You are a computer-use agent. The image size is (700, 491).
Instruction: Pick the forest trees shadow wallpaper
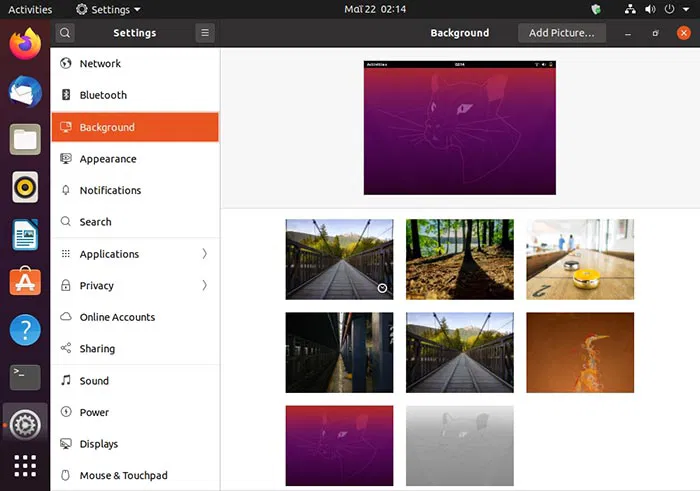point(459,260)
